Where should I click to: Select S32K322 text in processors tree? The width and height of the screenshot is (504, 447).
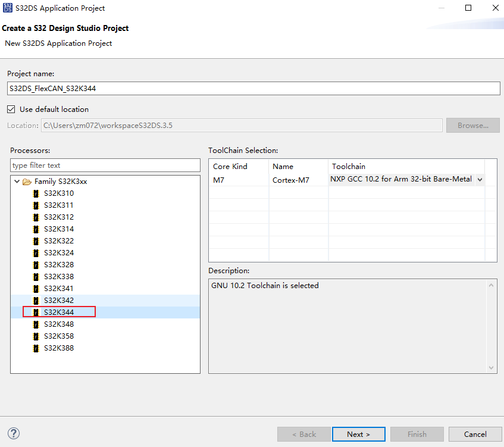(x=59, y=241)
